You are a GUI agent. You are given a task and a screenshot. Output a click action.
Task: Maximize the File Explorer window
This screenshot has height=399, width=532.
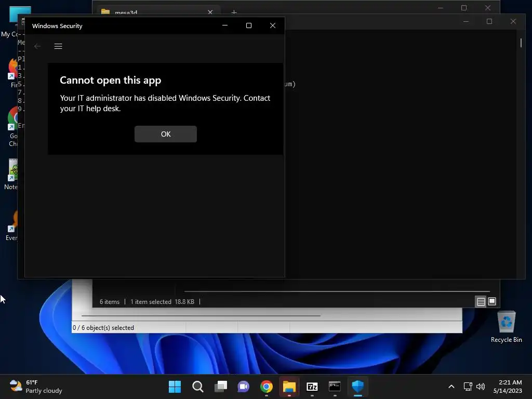point(464,7)
